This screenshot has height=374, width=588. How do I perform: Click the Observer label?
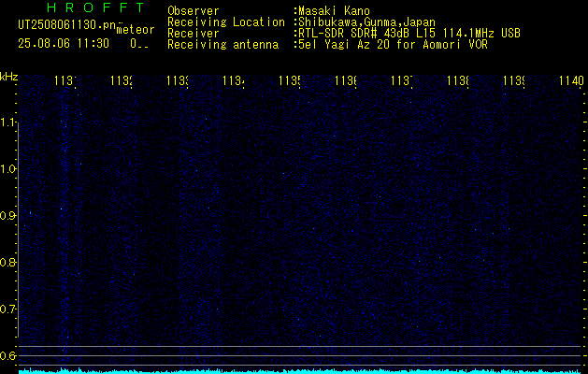(194, 11)
